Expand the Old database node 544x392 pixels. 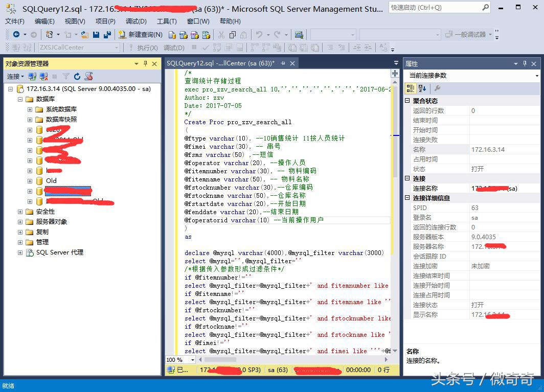30,181
